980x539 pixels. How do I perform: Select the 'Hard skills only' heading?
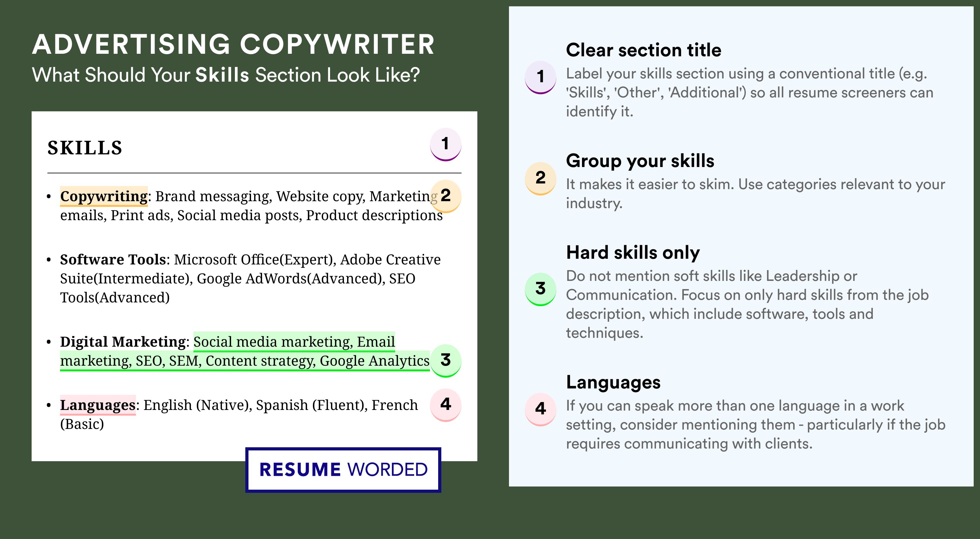point(633,253)
